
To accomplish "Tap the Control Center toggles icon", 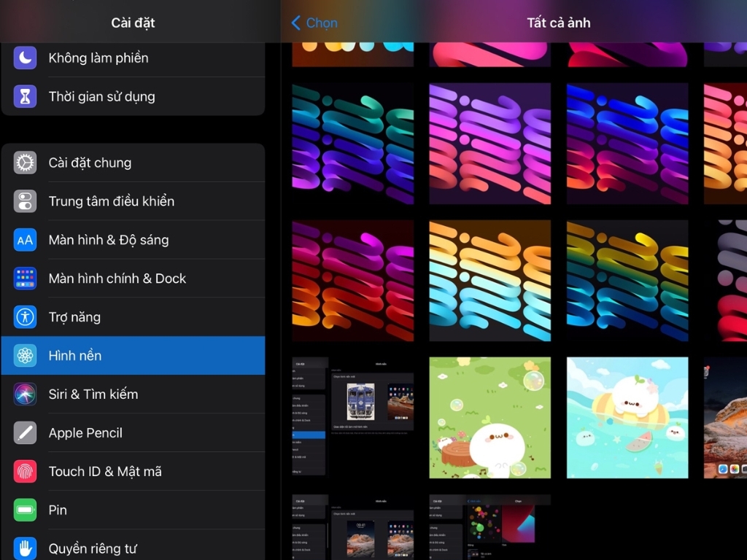I will pyautogui.click(x=25, y=201).
